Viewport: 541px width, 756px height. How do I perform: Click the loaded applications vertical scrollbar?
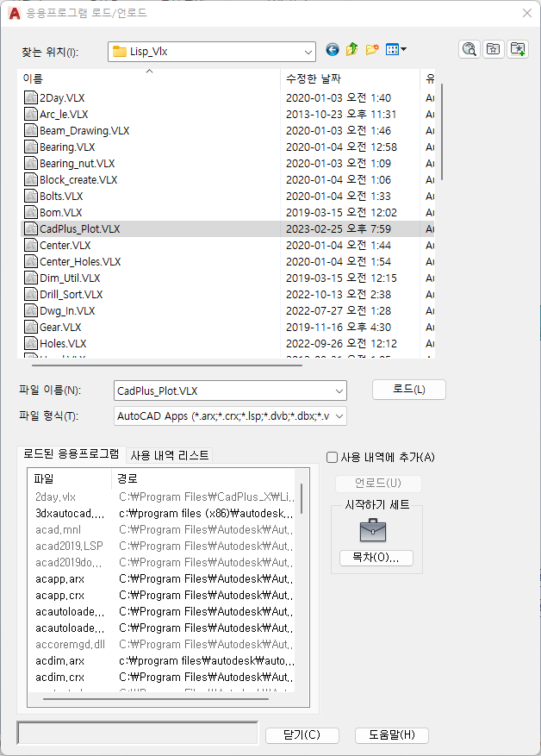[x=302, y=499]
